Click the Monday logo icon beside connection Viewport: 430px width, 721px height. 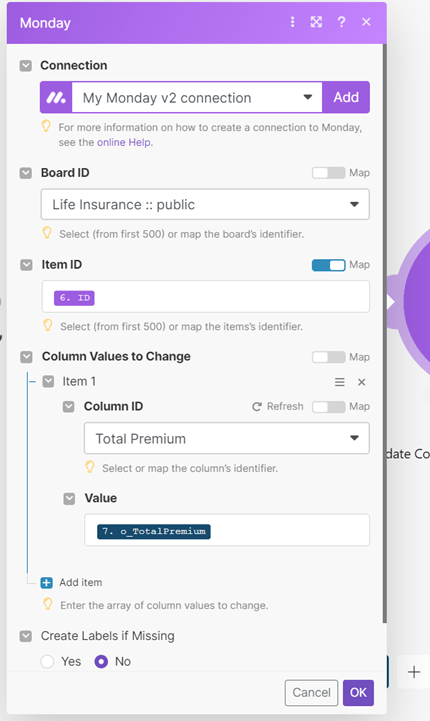point(56,97)
